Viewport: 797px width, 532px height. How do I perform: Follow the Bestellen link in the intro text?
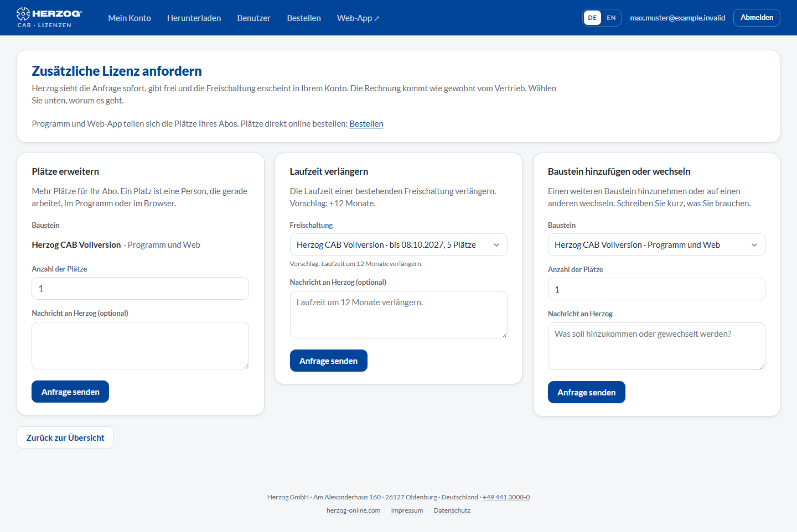(366, 124)
